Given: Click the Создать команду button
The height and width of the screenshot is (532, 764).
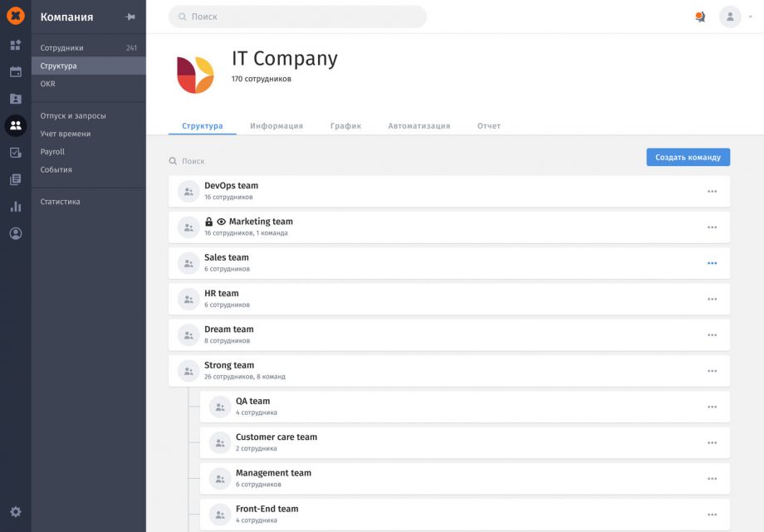Looking at the screenshot, I should coord(688,158).
